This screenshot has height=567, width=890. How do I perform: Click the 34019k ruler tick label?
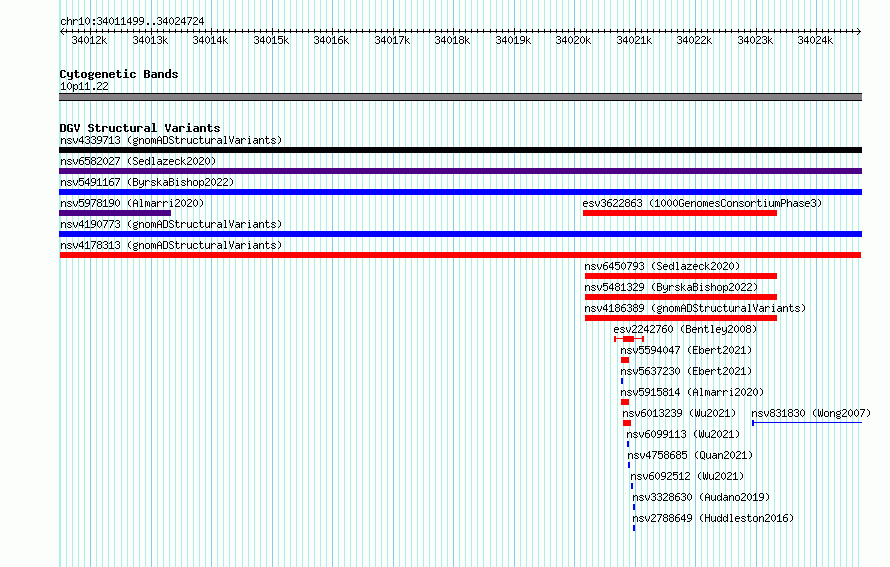pos(513,41)
